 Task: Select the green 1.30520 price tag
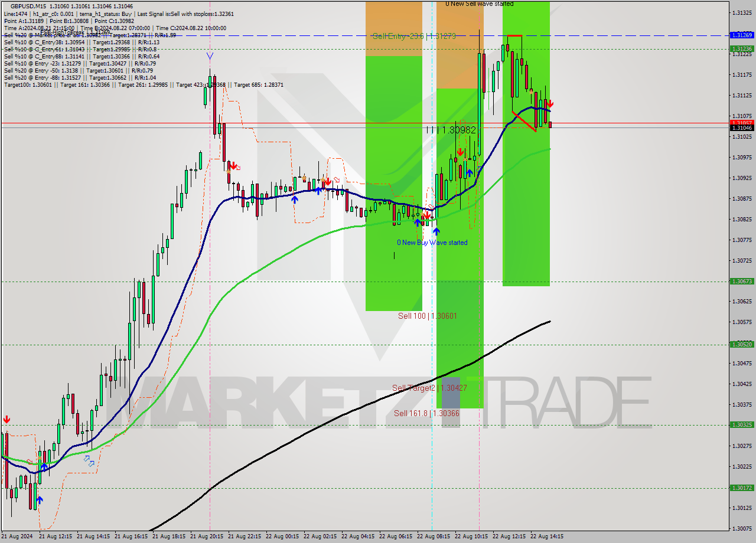(x=742, y=344)
